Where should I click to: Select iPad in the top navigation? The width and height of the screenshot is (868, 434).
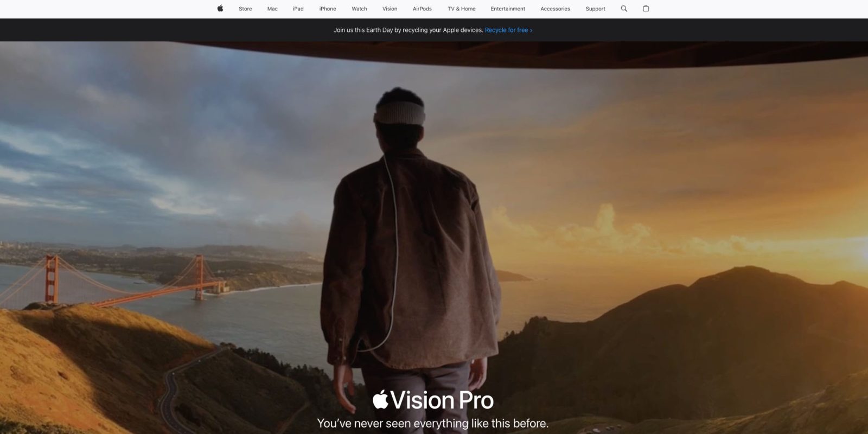point(298,9)
